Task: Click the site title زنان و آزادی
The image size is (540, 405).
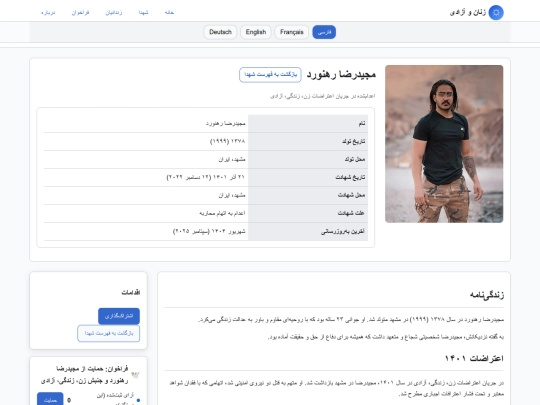Action: pyautogui.click(x=468, y=12)
